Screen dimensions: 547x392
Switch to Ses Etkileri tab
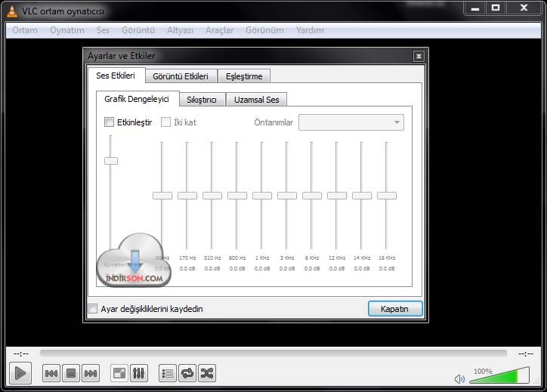click(x=116, y=76)
